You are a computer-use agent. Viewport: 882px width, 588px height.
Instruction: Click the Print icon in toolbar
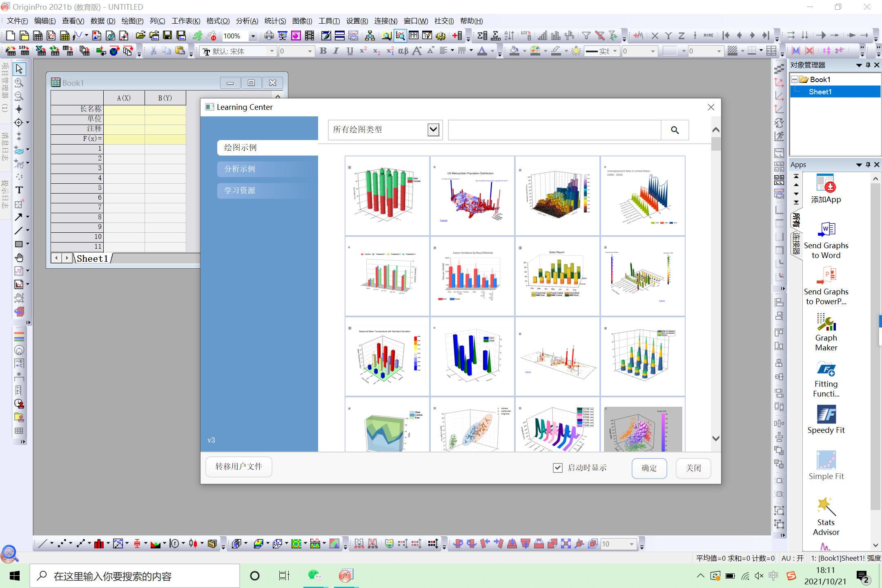tap(269, 36)
